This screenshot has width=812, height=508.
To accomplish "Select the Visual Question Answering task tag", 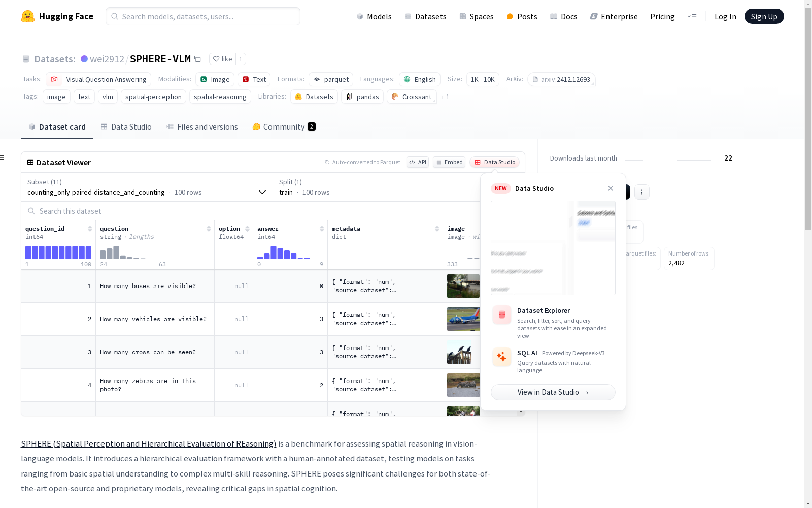I will pyautogui.click(x=98, y=79).
